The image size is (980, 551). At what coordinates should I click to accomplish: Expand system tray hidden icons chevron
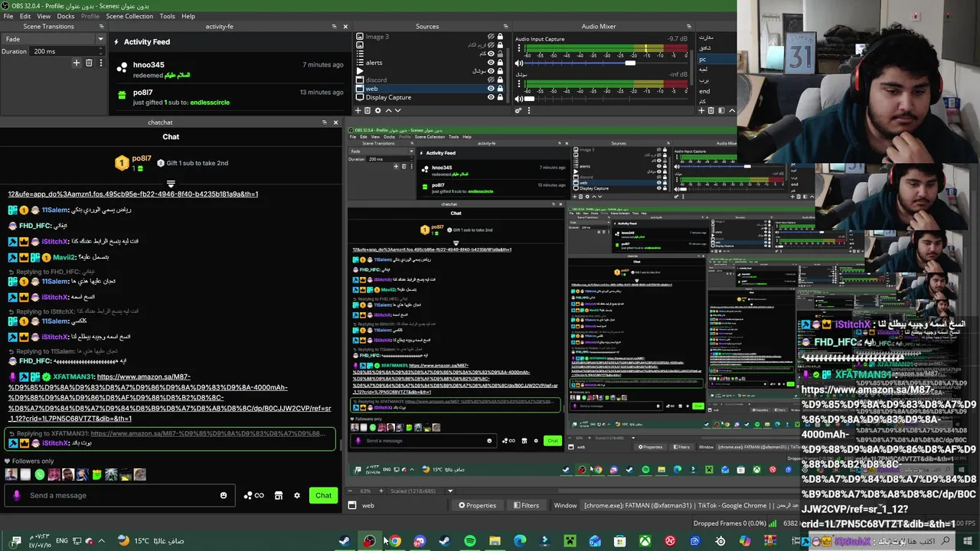click(101, 541)
